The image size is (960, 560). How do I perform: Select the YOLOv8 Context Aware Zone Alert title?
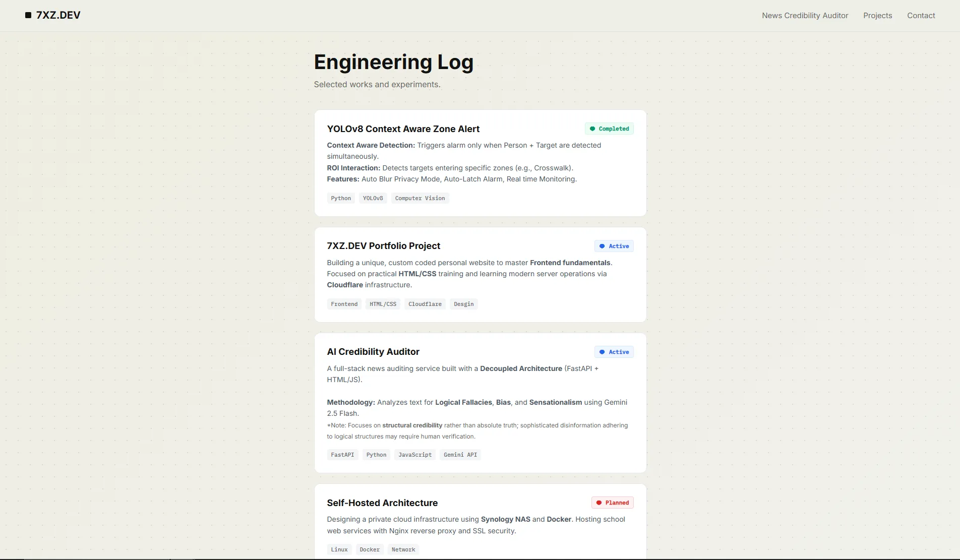pos(403,129)
